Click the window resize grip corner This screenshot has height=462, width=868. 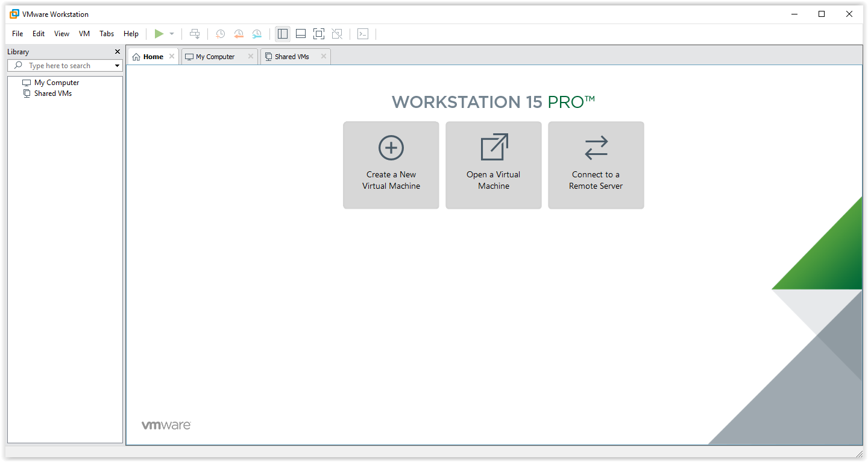tap(859, 454)
